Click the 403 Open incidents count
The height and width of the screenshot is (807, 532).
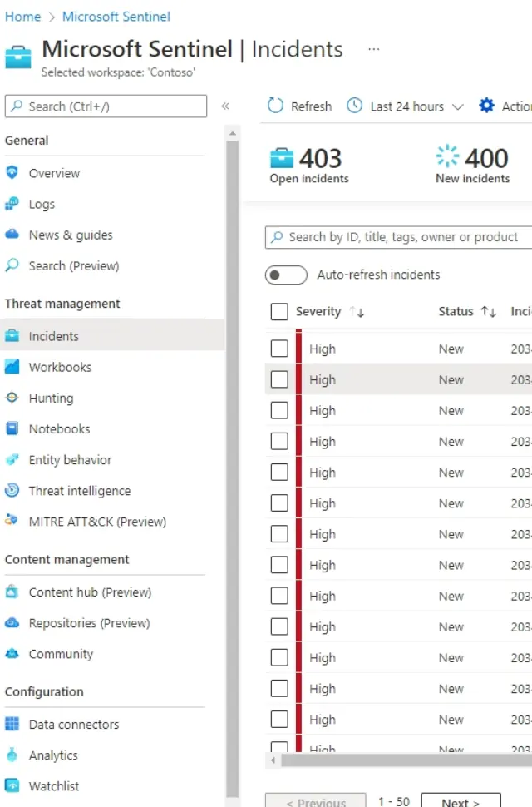(x=321, y=158)
